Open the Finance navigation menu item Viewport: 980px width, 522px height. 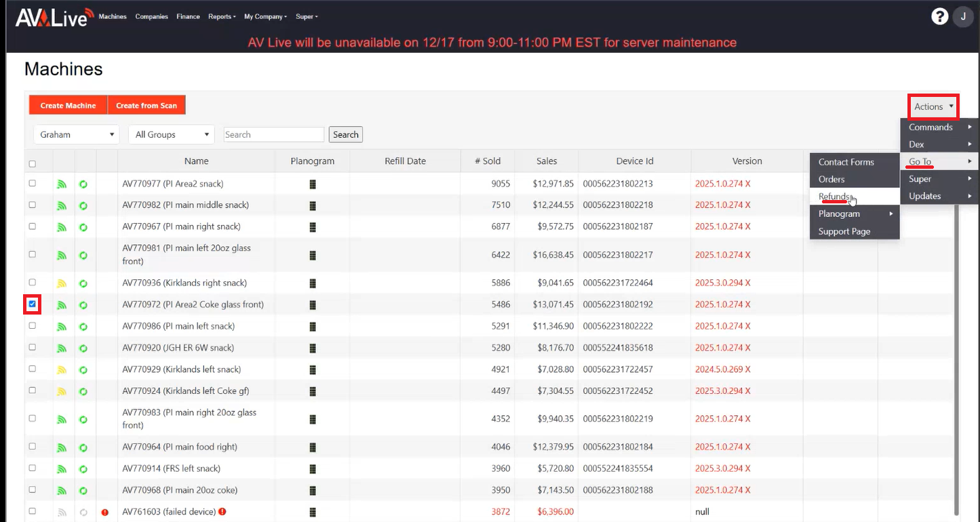(188, 16)
